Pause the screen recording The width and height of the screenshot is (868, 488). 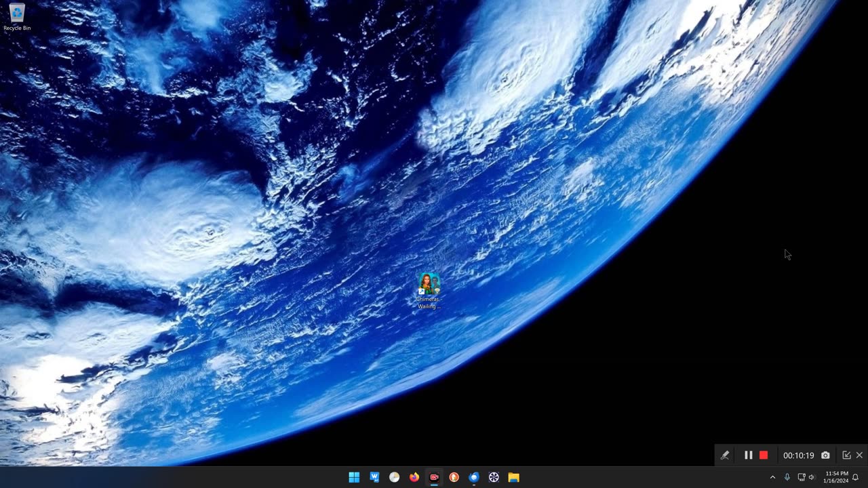749,455
